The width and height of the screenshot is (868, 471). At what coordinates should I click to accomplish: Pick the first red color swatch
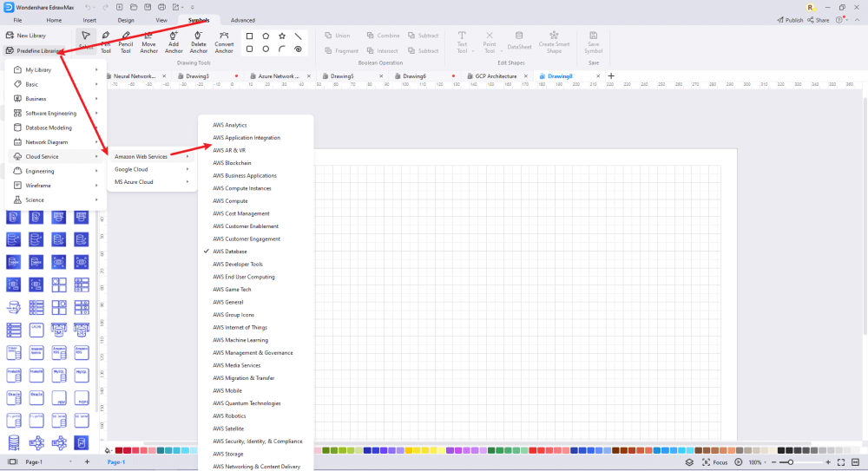click(118, 450)
